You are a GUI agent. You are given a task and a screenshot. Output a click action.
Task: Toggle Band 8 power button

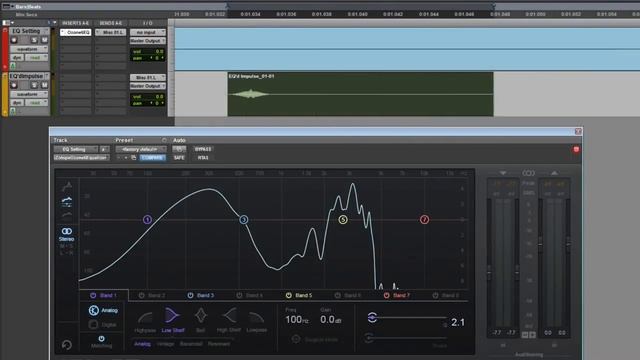point(436,295)
